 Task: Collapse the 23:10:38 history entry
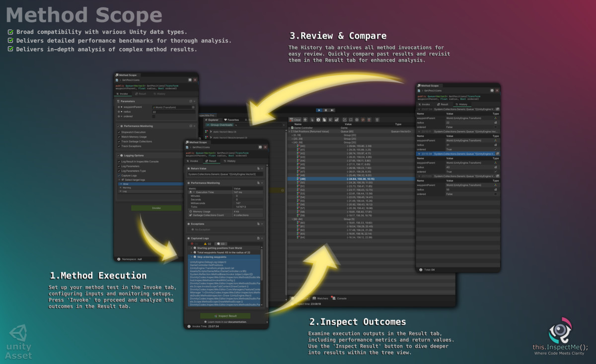[x=418, y=154]
